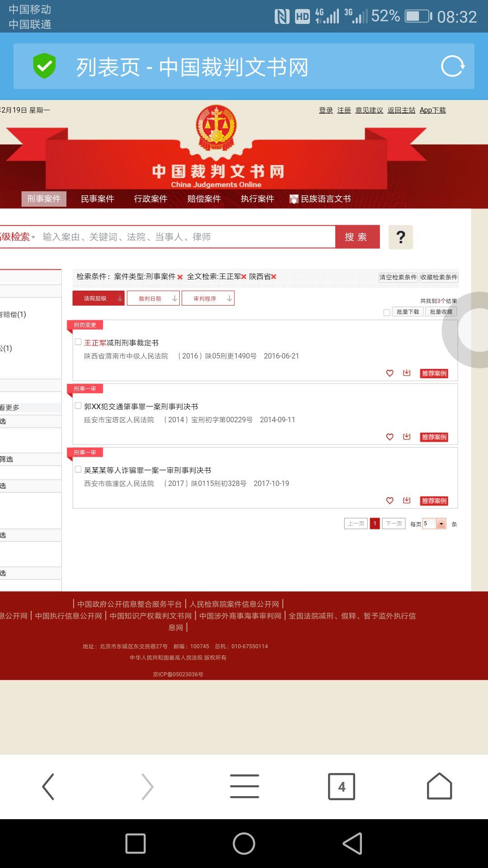Favorite the 郭XX犯交通肇事罪 case with heart
488x868 pixels.
pos(390,437)
